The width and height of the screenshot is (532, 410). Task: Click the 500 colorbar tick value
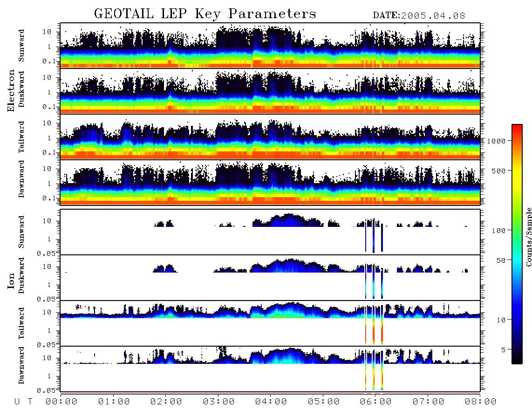tap(498, 171)
